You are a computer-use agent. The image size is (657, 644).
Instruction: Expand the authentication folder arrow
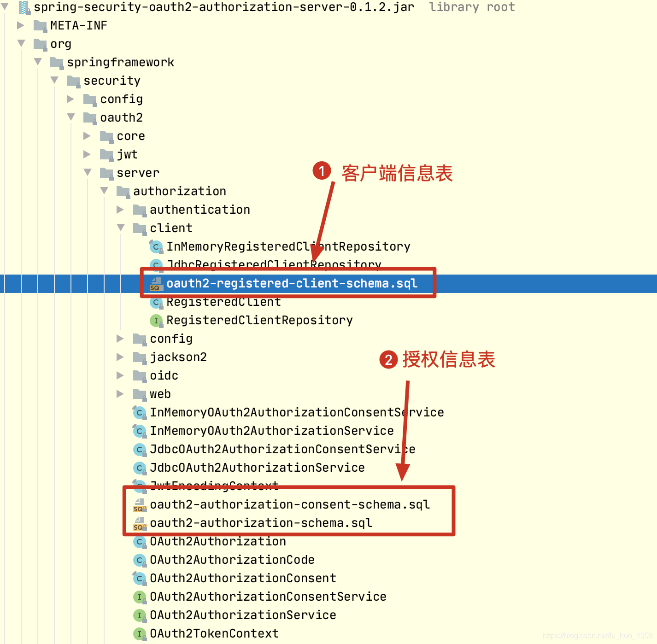click(120, 209)
